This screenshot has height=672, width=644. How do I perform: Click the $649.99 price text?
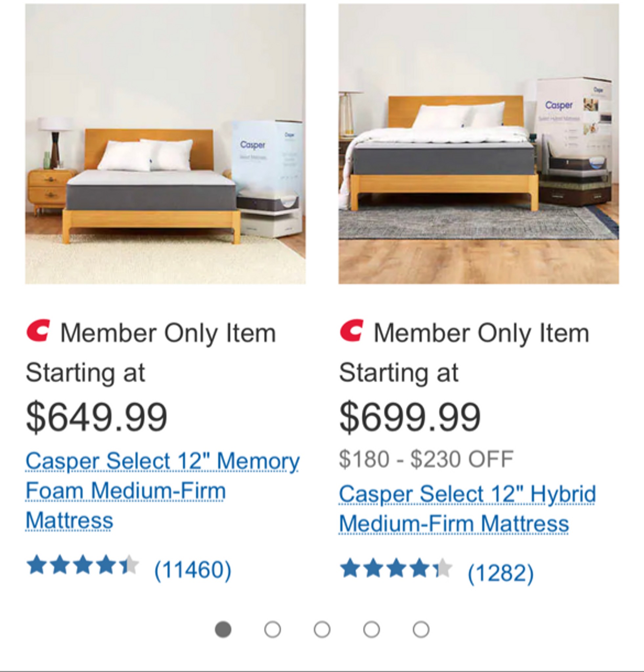pyautogui.click(x=97, y=417)
